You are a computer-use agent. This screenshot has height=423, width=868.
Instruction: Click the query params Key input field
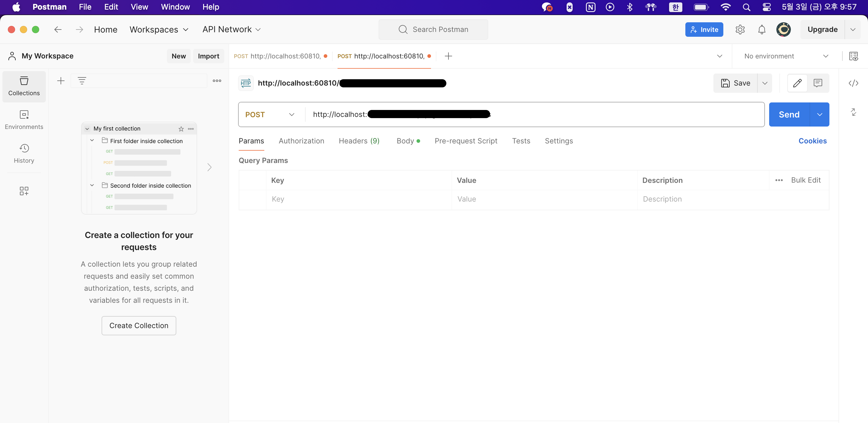click(x=359, y=199)
